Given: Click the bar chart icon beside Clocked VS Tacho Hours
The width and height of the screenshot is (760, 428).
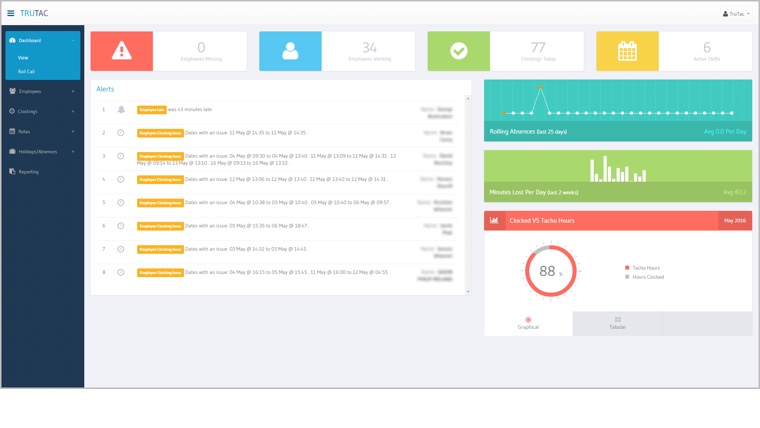Looking at the screenshot, I should tap(494, 220).
